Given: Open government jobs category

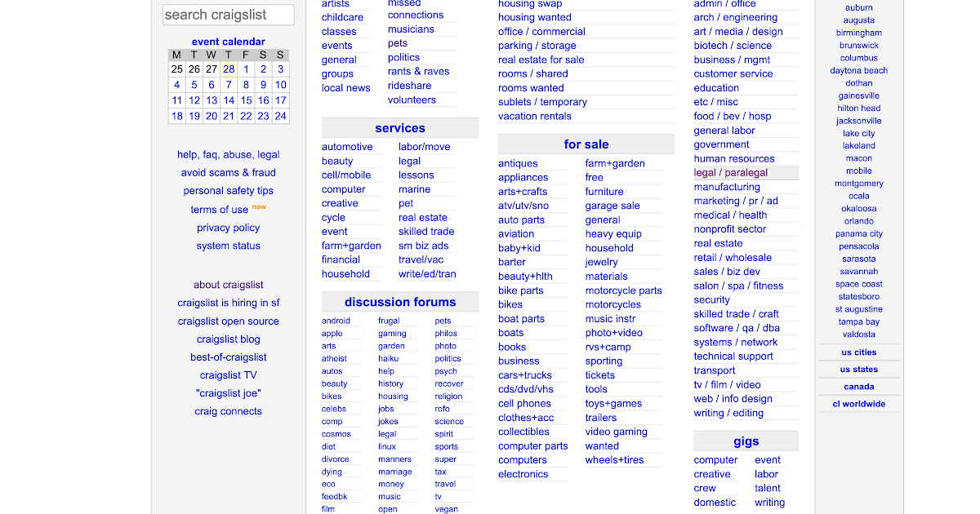Looking at the screenshot, I should [722, 144].
